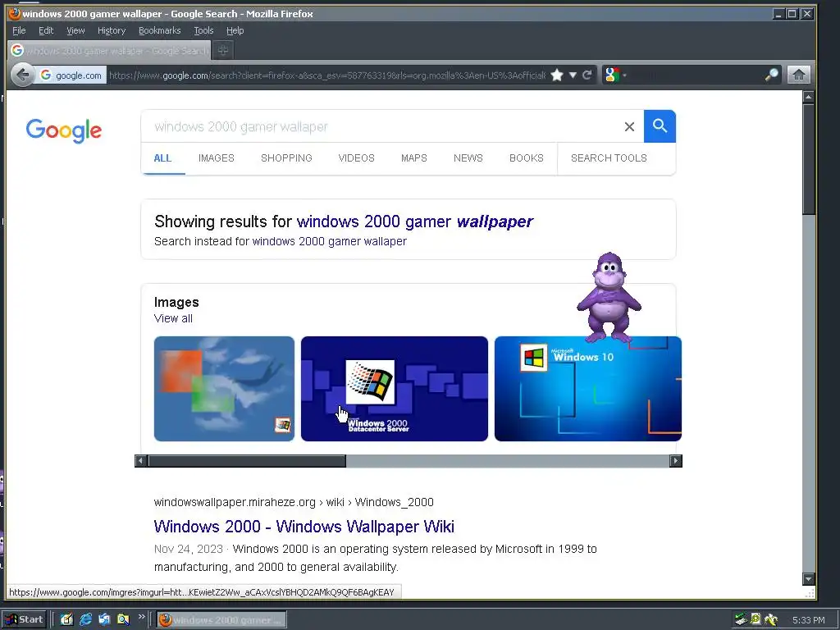The width and height of the screenshot is (840, 630).
Task: Switch to the VIDEOS results tab
Action: [356, 158]
